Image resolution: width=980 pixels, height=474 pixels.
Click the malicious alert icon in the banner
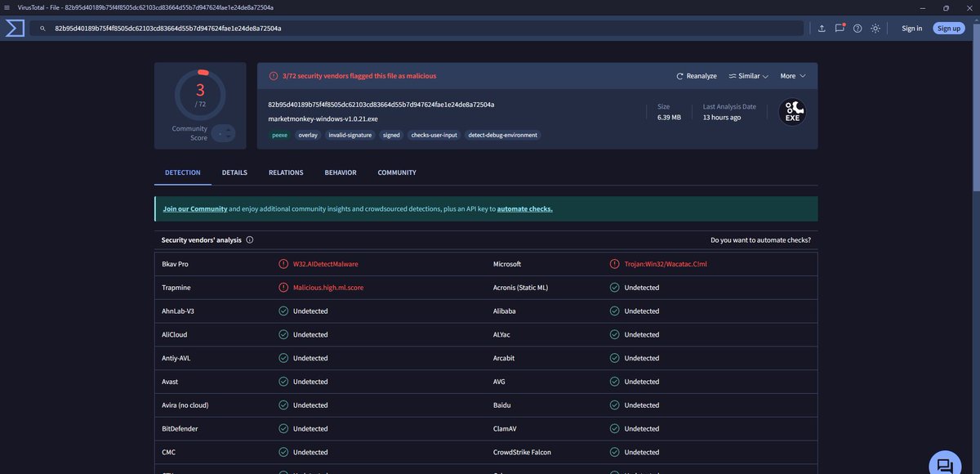coord(274,76)
